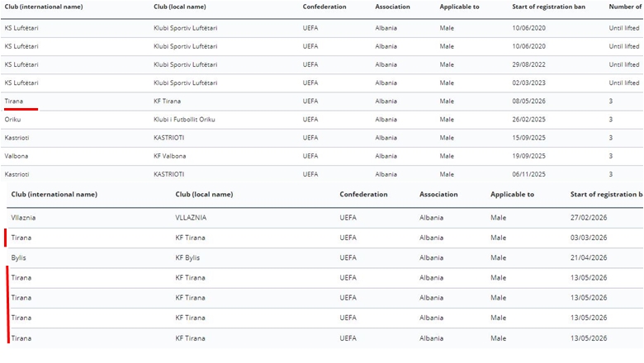Click the Kastrioti row dated 15/09/2025
This screenshot has width=644, height=363.
pyautogui.click(x=322, y=138)
